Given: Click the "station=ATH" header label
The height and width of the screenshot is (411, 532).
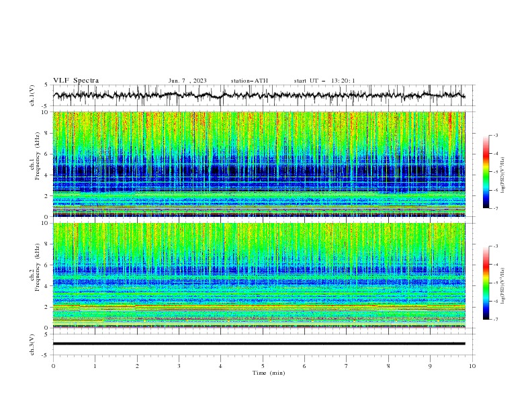Looking at the screenshot, I should click(249, 81).
